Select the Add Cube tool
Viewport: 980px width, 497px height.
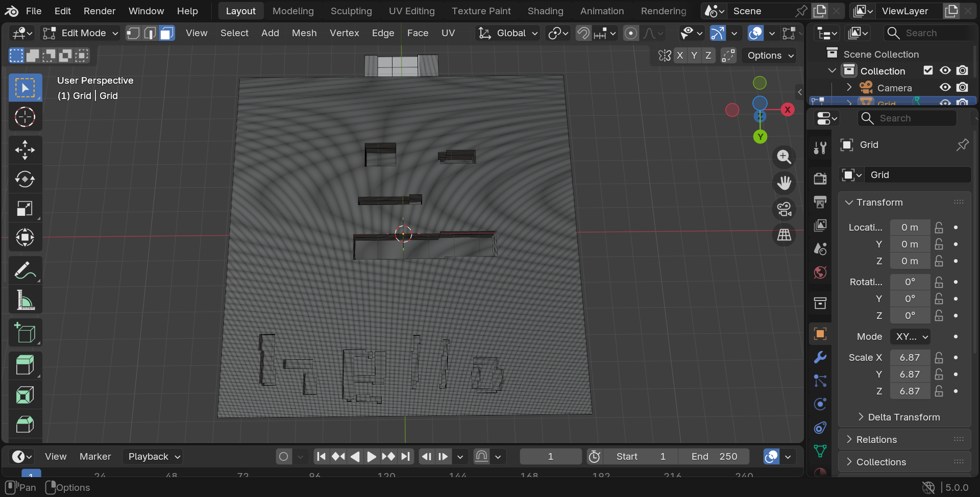coord(25,333)
